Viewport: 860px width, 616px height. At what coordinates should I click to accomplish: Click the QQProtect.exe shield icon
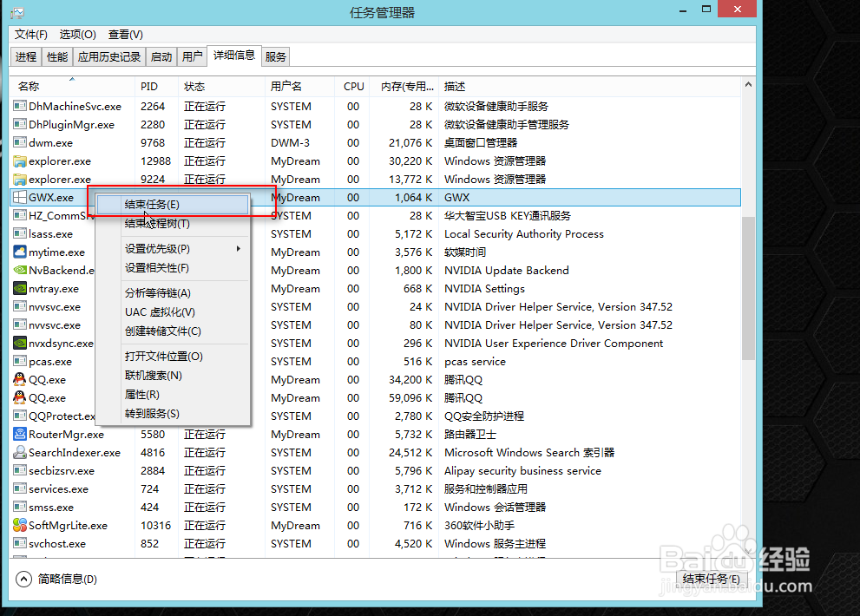tap(19, 416)
